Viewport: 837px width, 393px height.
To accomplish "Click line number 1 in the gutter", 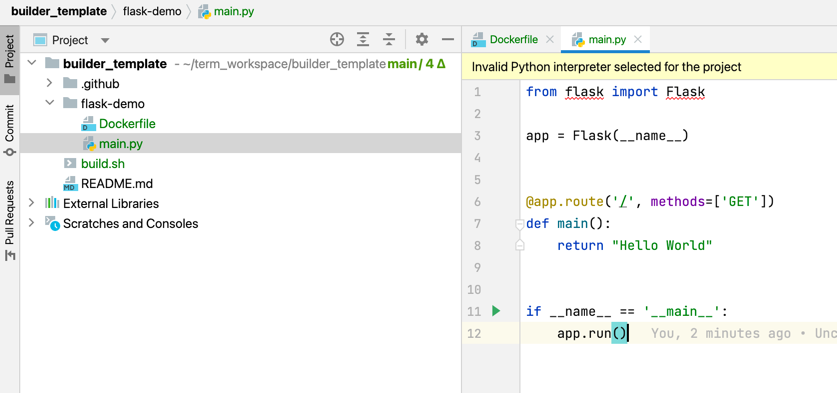I will (477, 92).
